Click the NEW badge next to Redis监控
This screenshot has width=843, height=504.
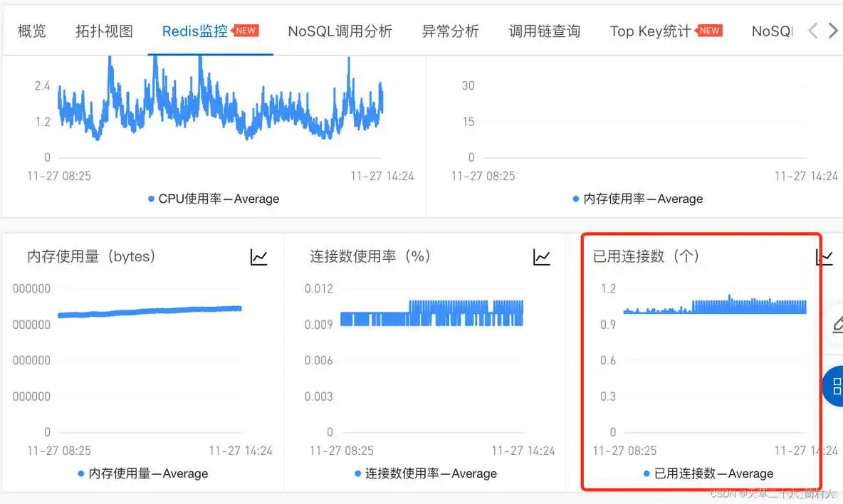click(x=246, y=31)
